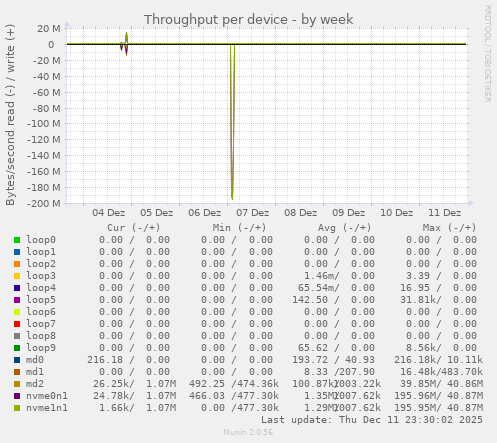
Task: Click the '07 Dez' x-axis date label
Action: [253, 213]
